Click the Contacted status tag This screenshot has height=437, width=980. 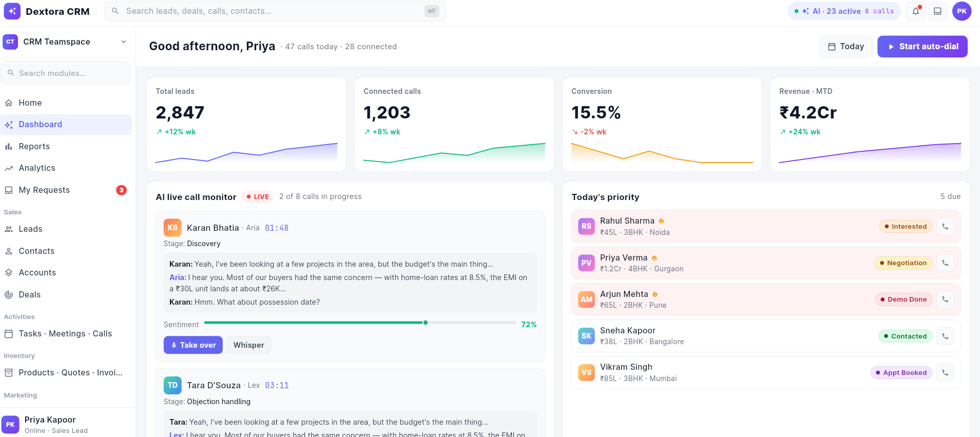(x=905, y=336)
